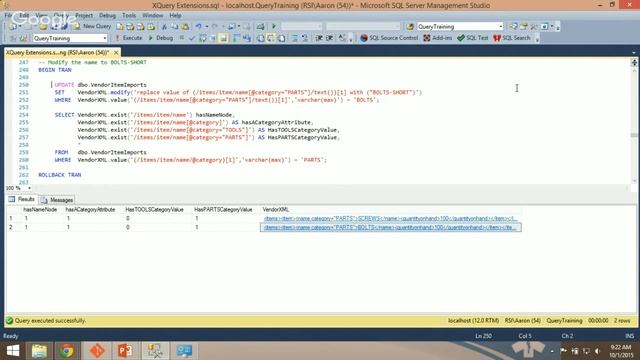Select row 2 header in results grid
Screen dimensions: 640x360
tap(11, 227)
